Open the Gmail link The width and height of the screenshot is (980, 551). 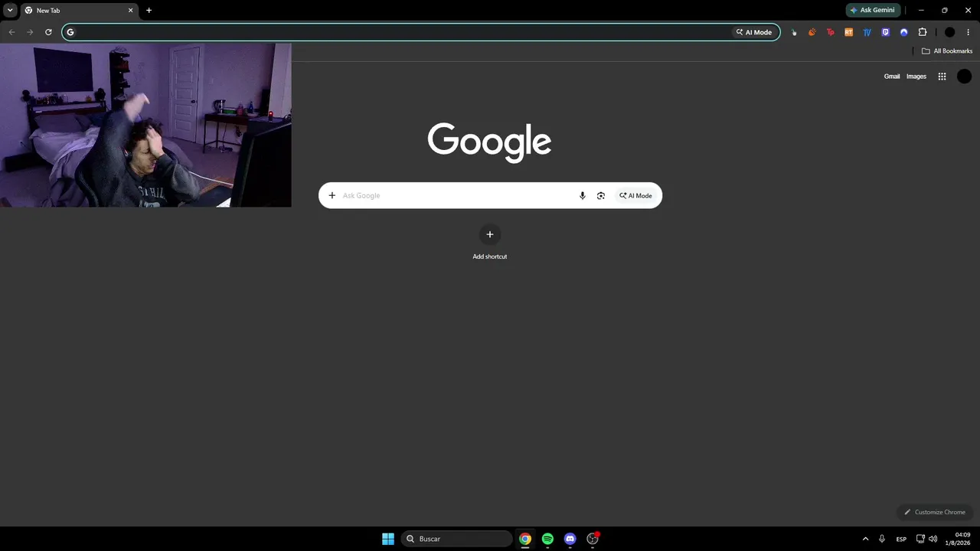892,77
